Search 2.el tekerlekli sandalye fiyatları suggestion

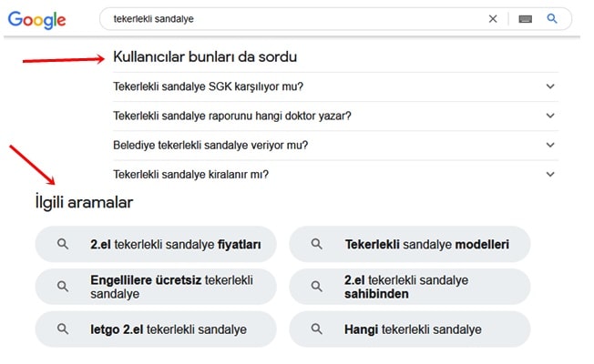[x=156, y=244]
